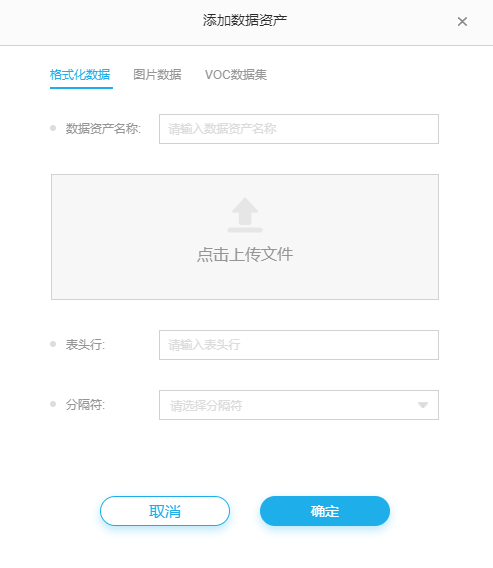The image size is (493, 568).
Task: Click the 数据资产名称 label
Action: tap(103, 129)
